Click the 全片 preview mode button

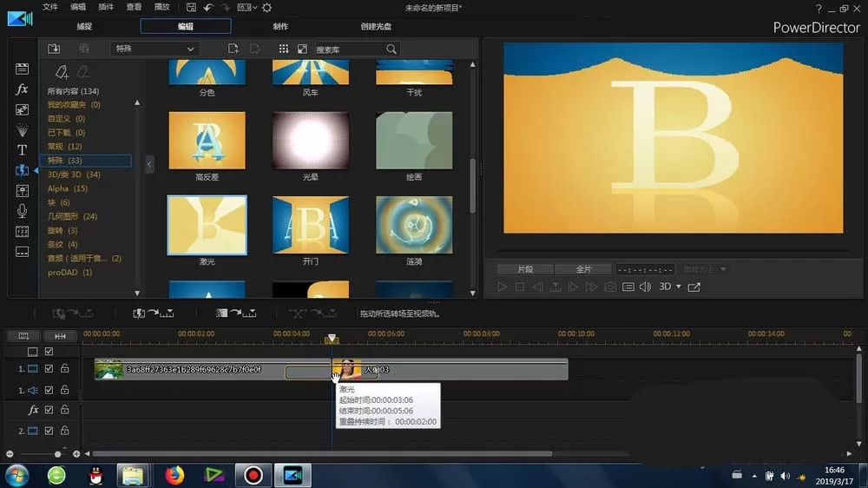click(x=583, y=269)
